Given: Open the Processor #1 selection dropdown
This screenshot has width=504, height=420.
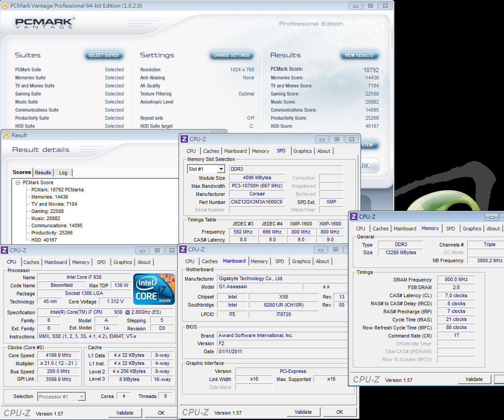Looking at the screenshot, I should [x=82, y=397].
